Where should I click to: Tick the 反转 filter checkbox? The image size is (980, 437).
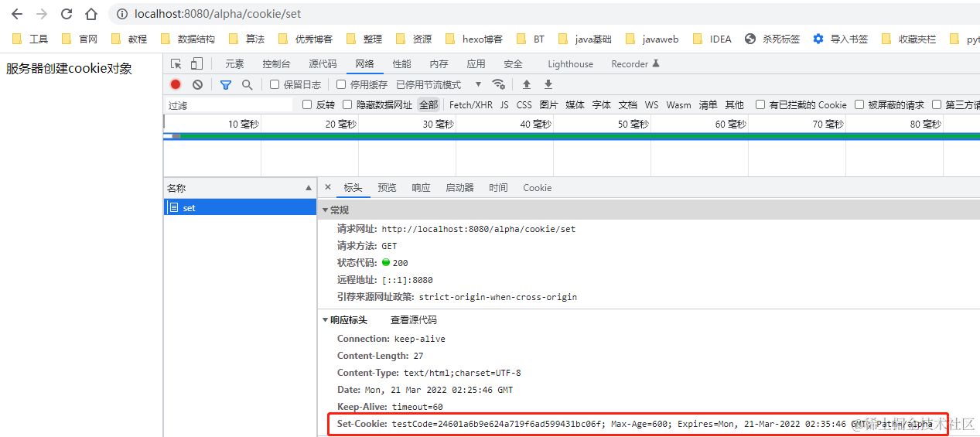(x=307, y=104)
